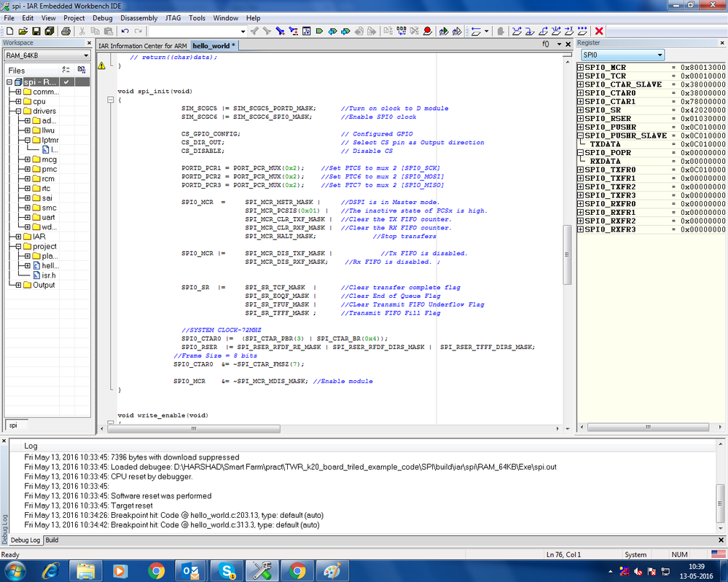
Task: Open the Reset type dropdown arrow
Action: tap(486, 31)
